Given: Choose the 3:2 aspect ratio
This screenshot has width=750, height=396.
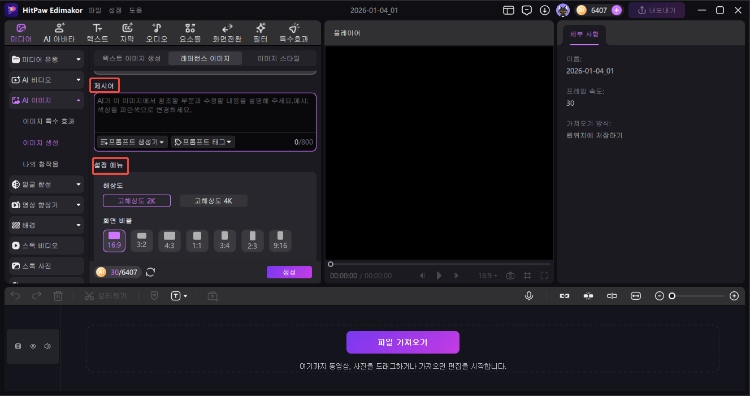Looking at the screenshot, I should pos(142,240).
